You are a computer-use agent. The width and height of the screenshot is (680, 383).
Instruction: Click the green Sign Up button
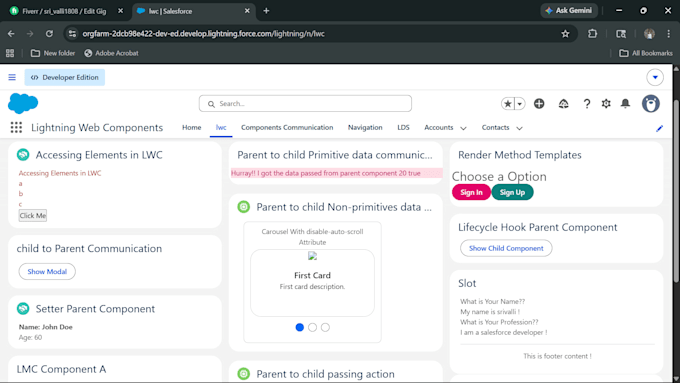(x=512, y=192)
